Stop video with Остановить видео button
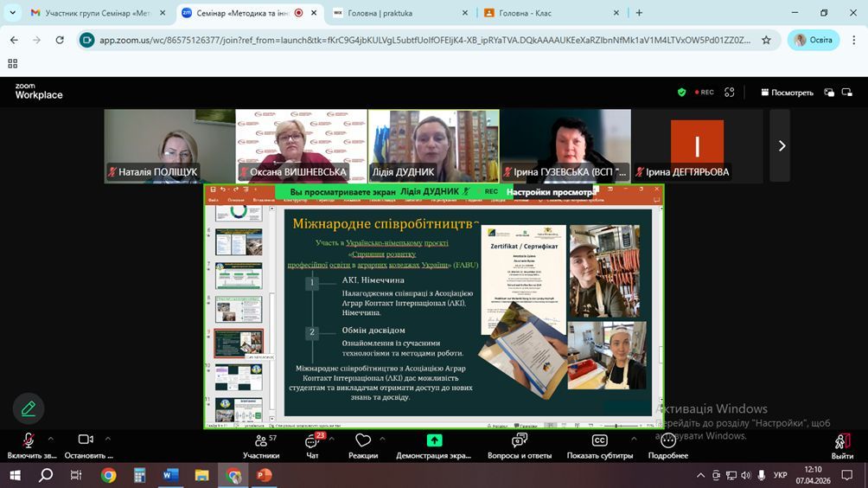The image size is (868, 488). click(x=87, y=446)
